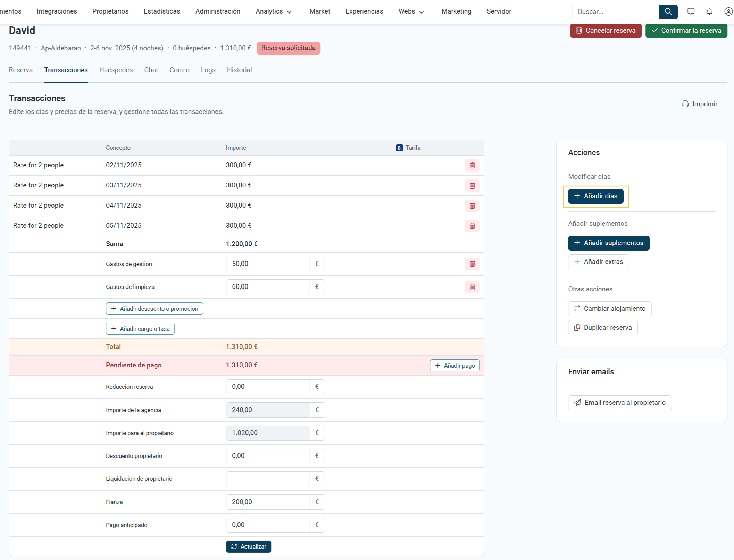Delete the 02/11/2025 rate row
This screenshot has width=734, height=560.
[x=472, y=165]
